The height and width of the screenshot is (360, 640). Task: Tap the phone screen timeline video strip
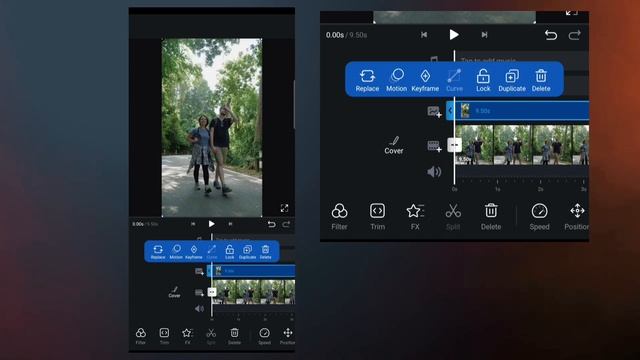pyautogui.click(x=253, y=292)
